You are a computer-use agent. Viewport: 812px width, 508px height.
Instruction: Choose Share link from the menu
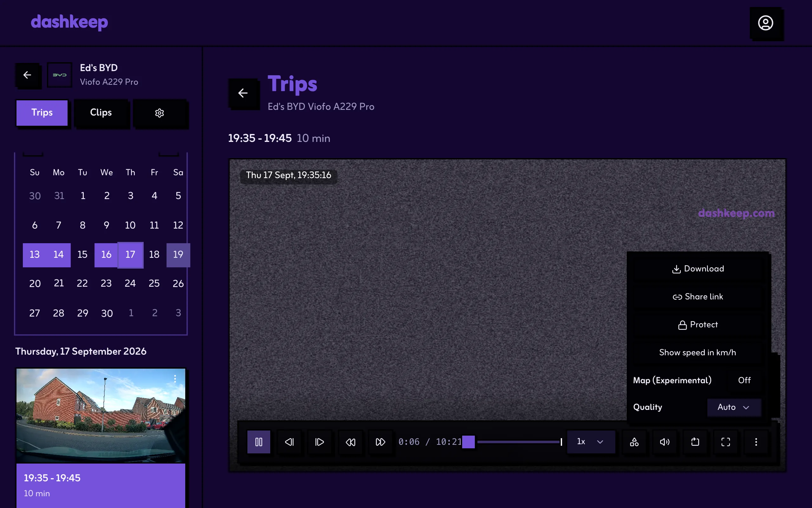click(x=698, y=297)
